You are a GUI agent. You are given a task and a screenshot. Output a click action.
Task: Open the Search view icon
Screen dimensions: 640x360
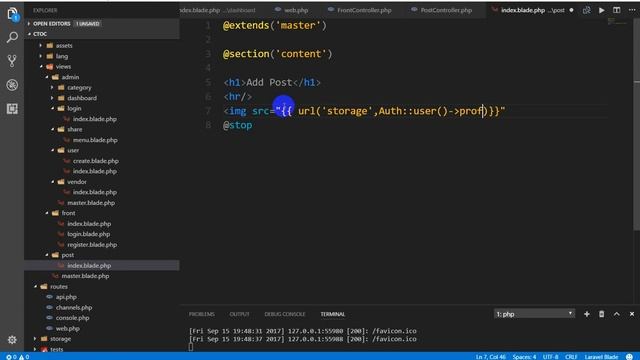point(12,38)
